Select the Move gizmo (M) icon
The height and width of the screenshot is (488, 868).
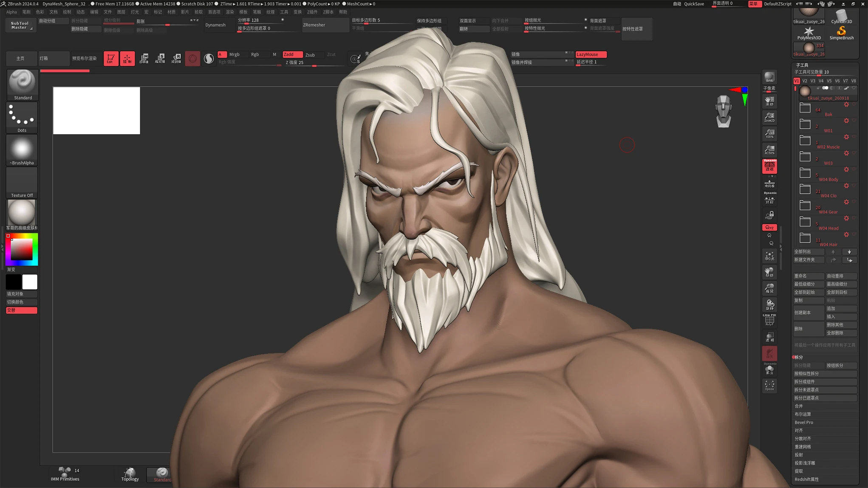point(144,58)
